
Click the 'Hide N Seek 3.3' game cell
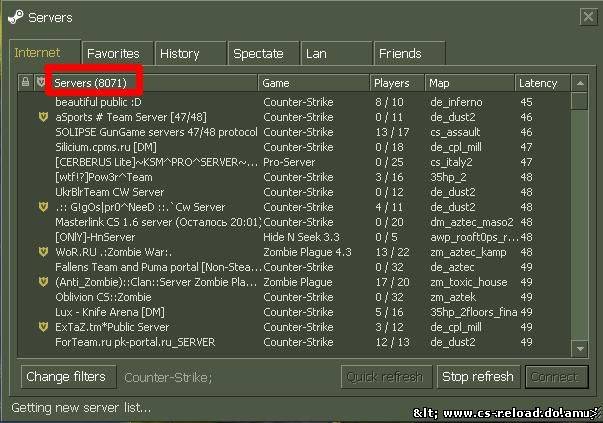tap(302, 237)
